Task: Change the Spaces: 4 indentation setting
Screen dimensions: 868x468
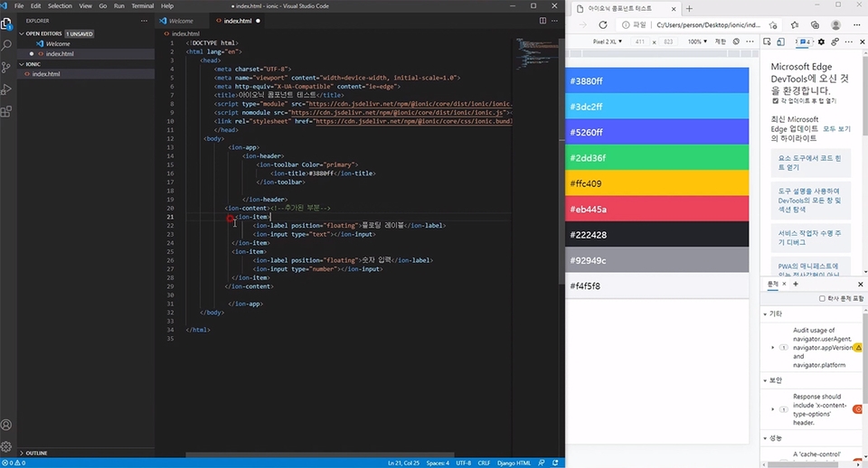Action: pos(438,463)
